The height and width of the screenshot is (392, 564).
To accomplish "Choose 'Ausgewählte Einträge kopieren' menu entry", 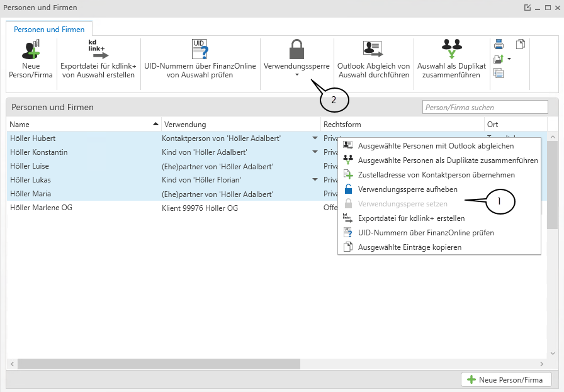I will coord(409,247).
